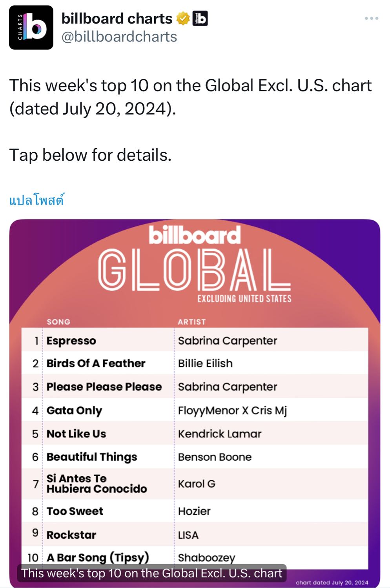Click the Thai translate post link
Image resolution: width=390 pixels, height=588 pixels.
[x=36, y=200]
